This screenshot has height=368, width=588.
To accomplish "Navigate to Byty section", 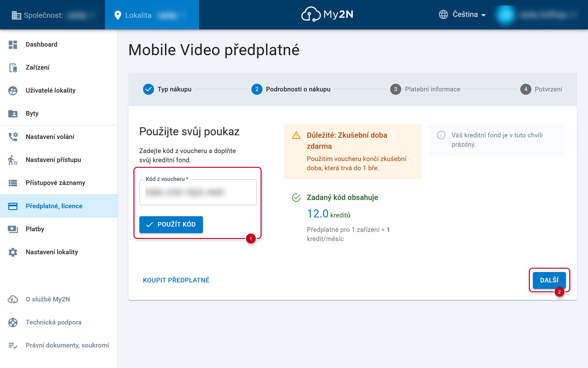I will tap(58, 113).
